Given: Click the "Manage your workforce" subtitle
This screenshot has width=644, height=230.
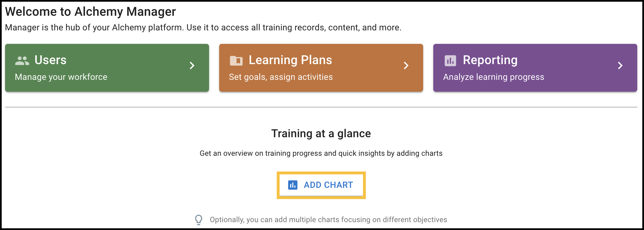Looking at the screenshot, I should coord(61,77).
